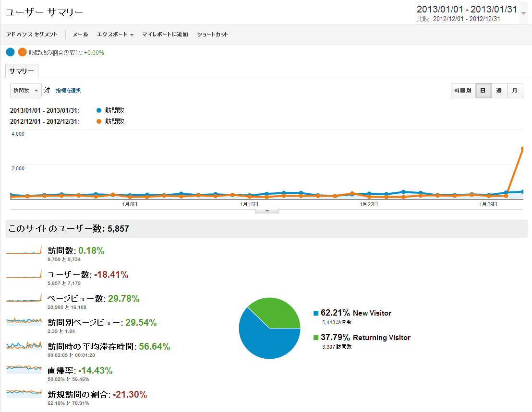The image size is (532, 412).
Task: Click the blue segment circle icon
Action: coord(10,52)
